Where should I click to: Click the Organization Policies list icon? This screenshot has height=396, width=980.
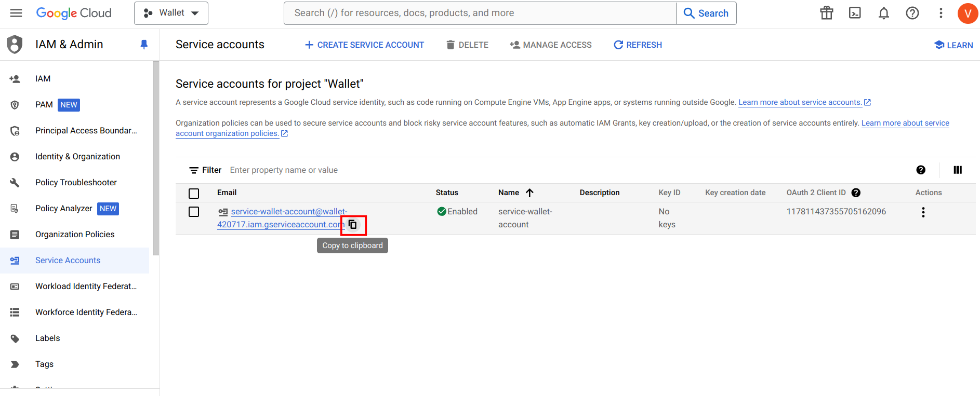pos(15,235)
